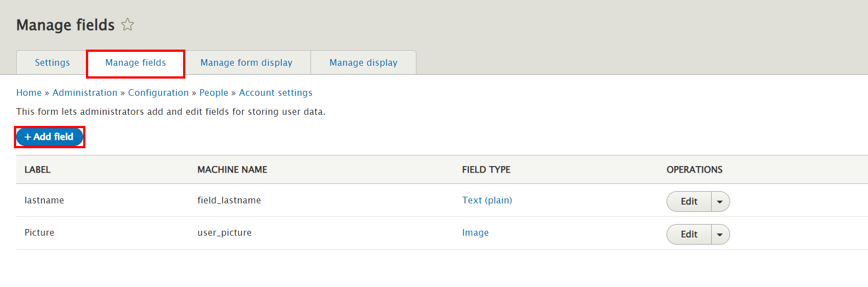Select the Manage fields tab
The width and height of the screenshot is (868, 287).
136,62
